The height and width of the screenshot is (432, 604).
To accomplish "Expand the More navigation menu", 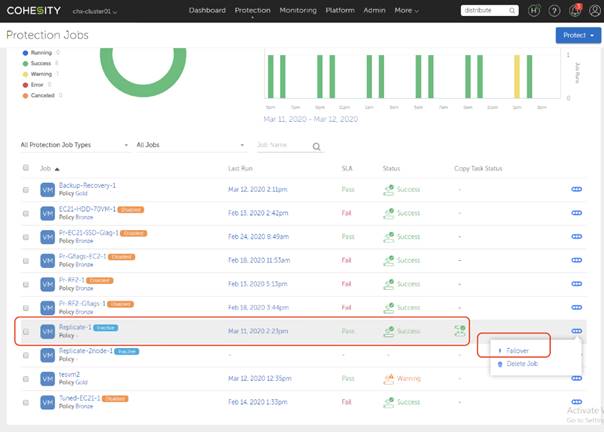I will pyautogui.click(x=406, y=11).
